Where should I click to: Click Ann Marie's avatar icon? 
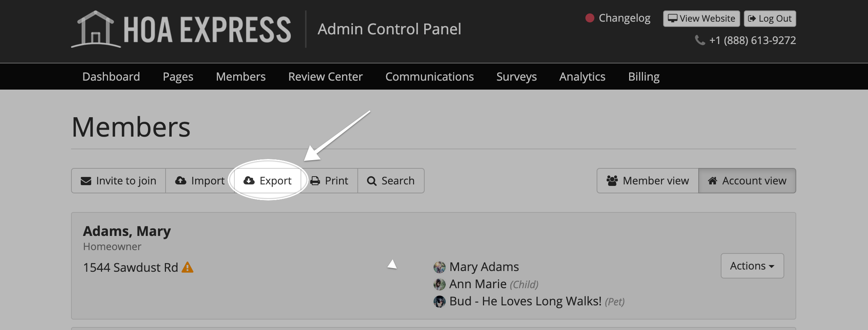coord(440,284)
